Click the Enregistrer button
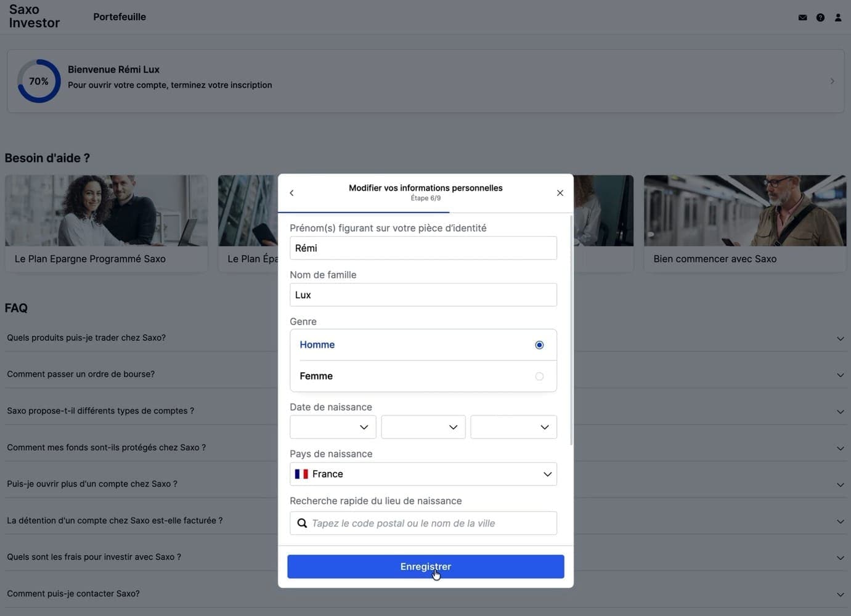 (426, 567)
